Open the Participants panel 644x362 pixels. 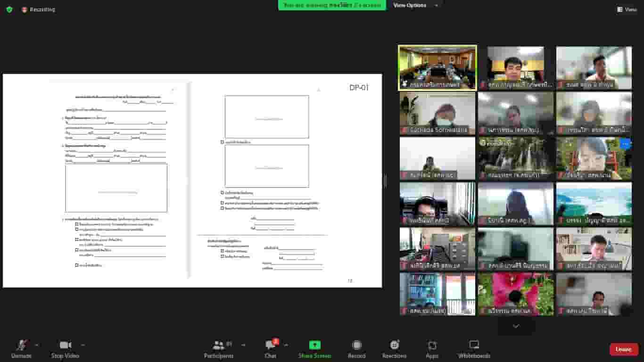tap(219, 346)
